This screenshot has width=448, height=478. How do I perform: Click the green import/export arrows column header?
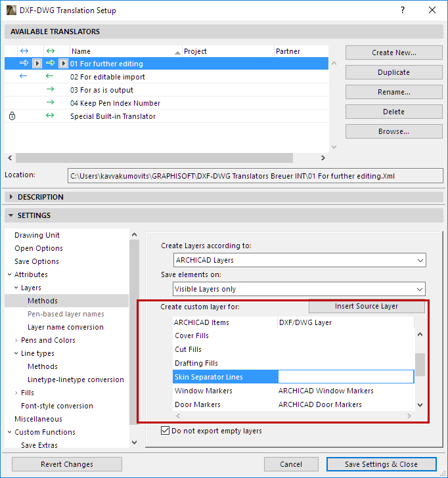coord(51,51)
